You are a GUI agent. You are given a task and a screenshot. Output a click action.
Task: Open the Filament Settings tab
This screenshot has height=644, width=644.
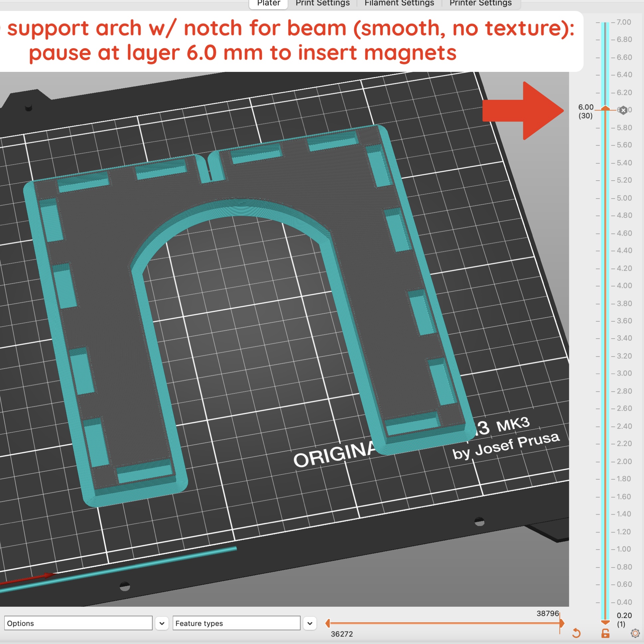tap(399, 3)
